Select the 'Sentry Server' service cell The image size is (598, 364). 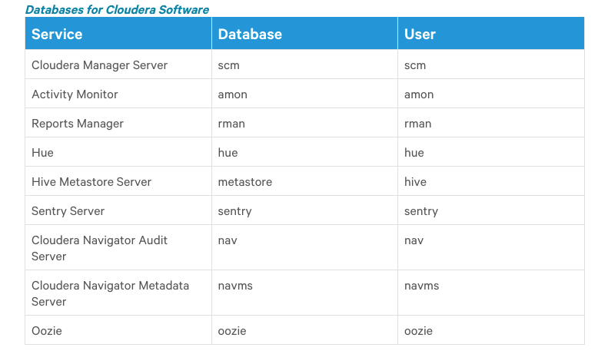coord(118,210)
